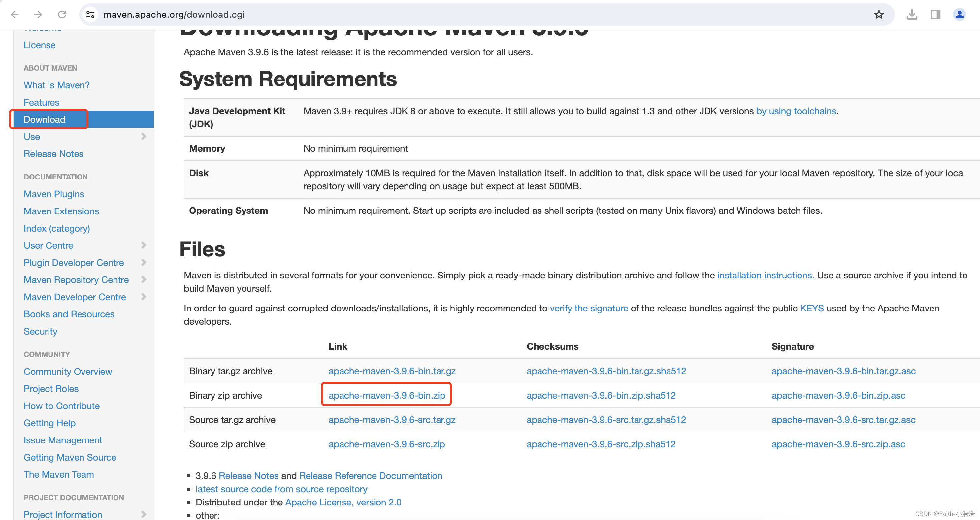
Task: Open Maven Plugins in sidebar
Action: (54, 194)
